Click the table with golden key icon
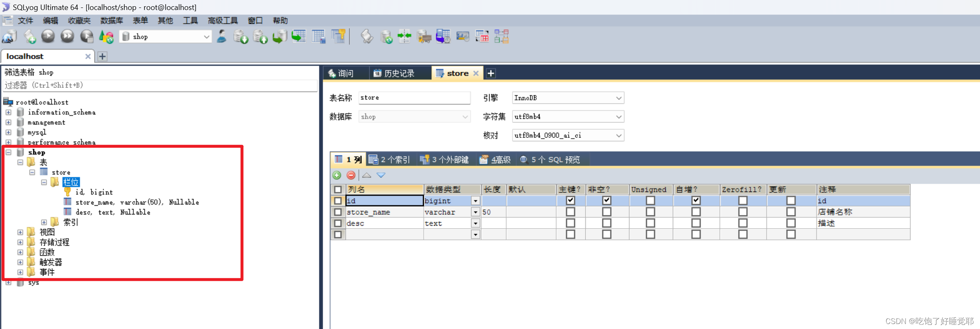Screen dimensions: 980x329 338,37
